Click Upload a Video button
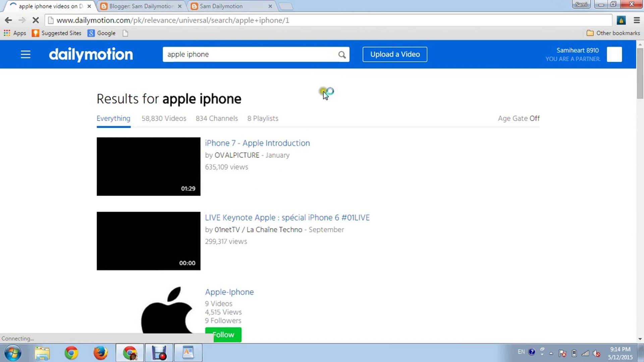This screenshot has height=362, width=644. click(395, 54)
